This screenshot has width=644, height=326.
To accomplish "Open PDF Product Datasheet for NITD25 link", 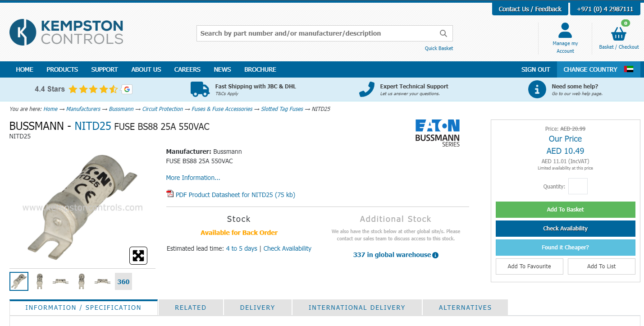I will pos(235,195).
